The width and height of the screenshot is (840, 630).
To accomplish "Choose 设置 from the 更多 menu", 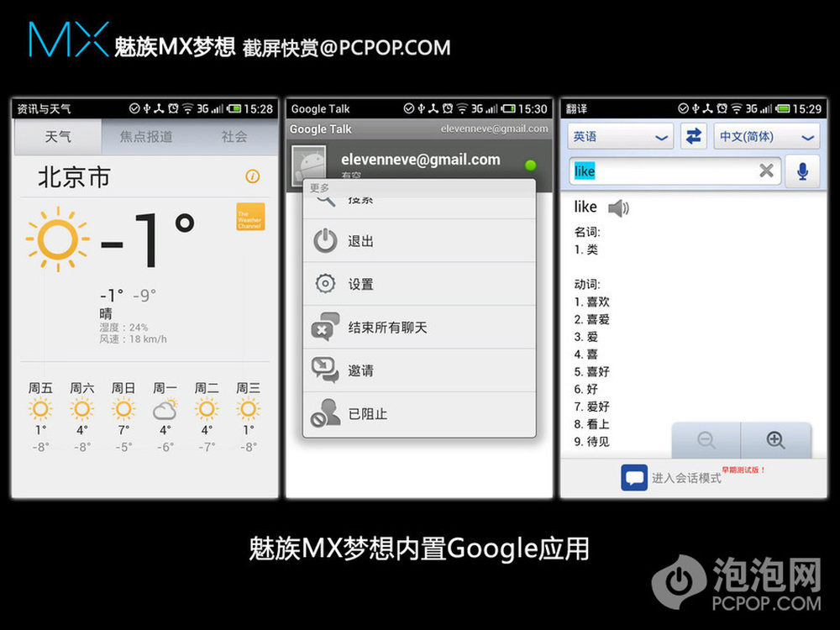I will pos(419,284).
